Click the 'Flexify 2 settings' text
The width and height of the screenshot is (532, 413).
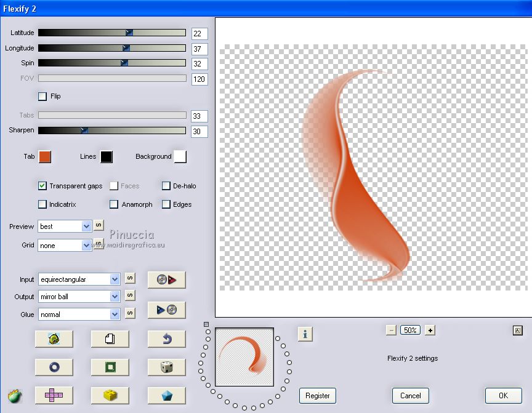click(x=413, y=358)
